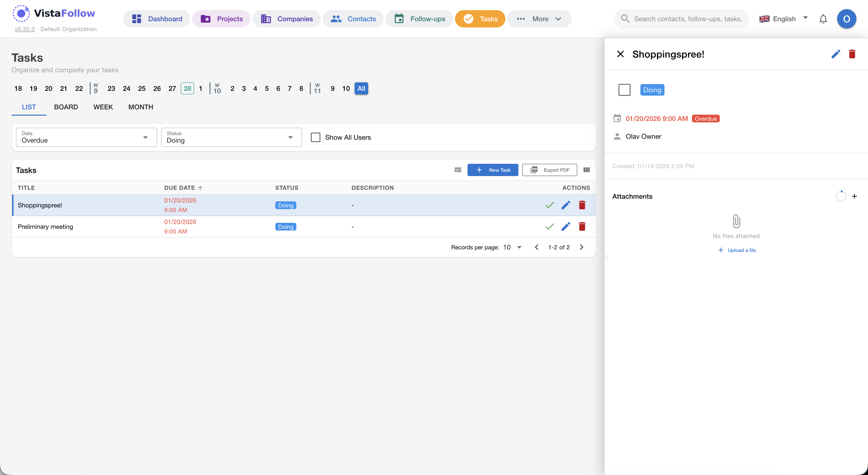Open the Companies section
Image resolution: width=868 pixels, height=475 pixels.
(286, 19)
